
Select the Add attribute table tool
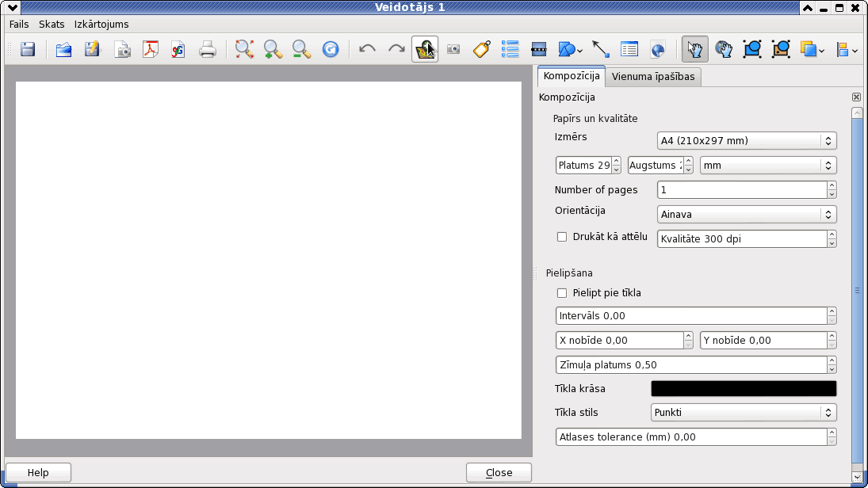coord(629,50)
